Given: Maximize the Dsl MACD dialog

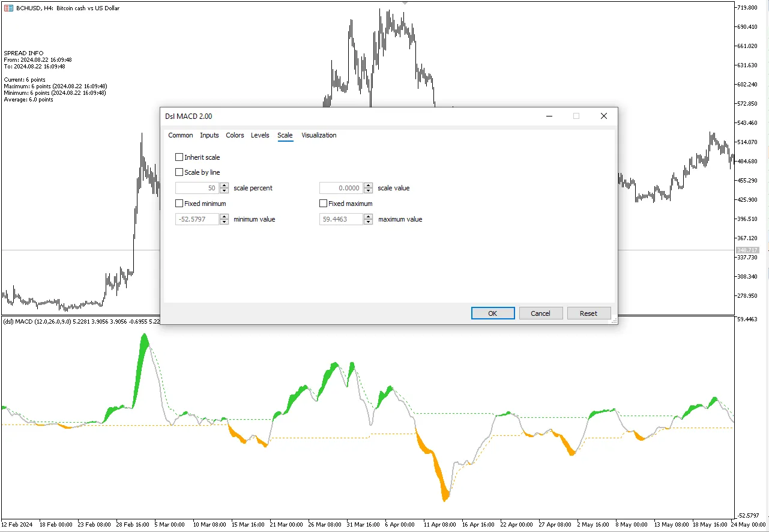Looking at the screenshot, I should point(576,116).
